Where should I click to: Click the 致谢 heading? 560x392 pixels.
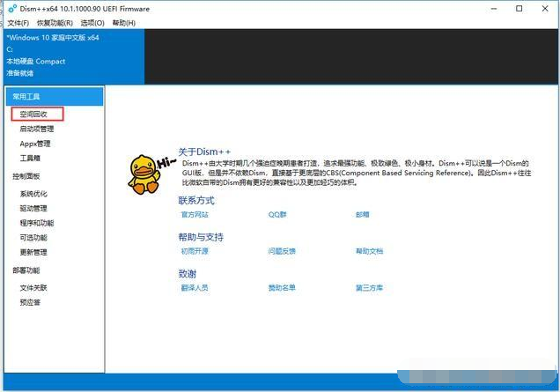coord(188,274)
